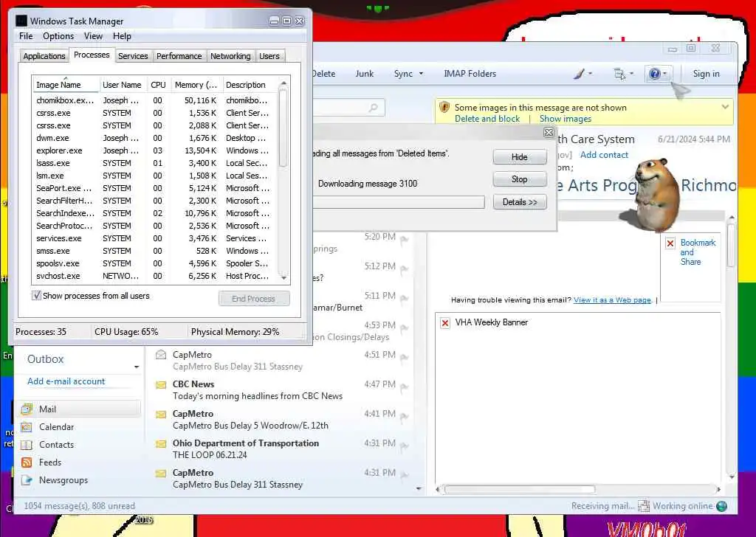Click Add e-mail account link
The width and height of the screenshot is (756, 537).
click(66, 381)
